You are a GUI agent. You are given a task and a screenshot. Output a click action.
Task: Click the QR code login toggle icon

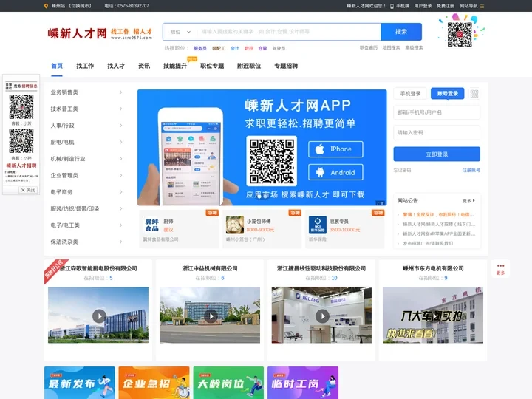pyautogui.click(x=474, y=94)
